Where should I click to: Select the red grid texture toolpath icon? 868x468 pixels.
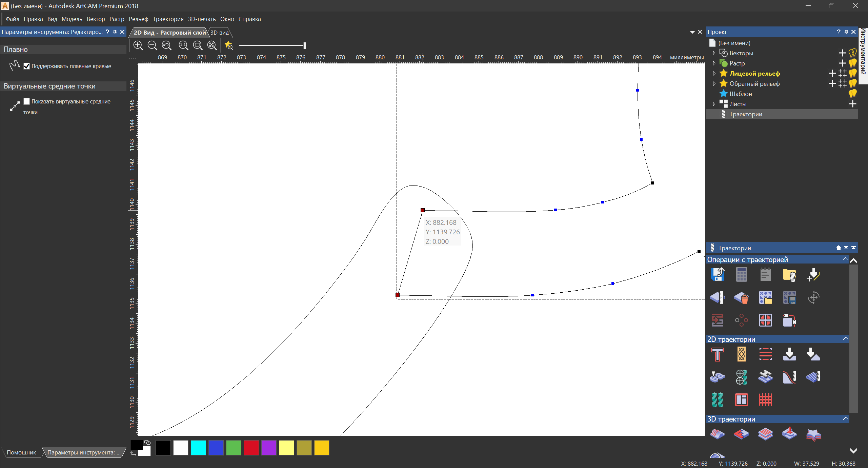pos(765,400)
